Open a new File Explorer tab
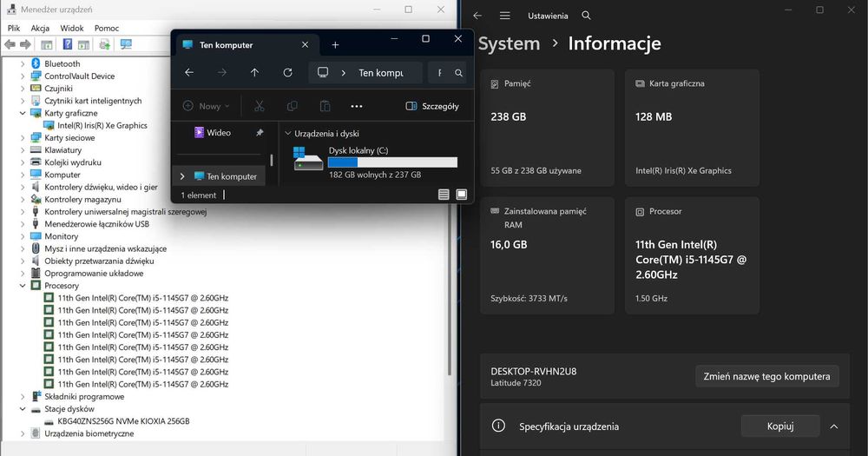Viewport: 868px width, 456px height. tap(335, 45)
